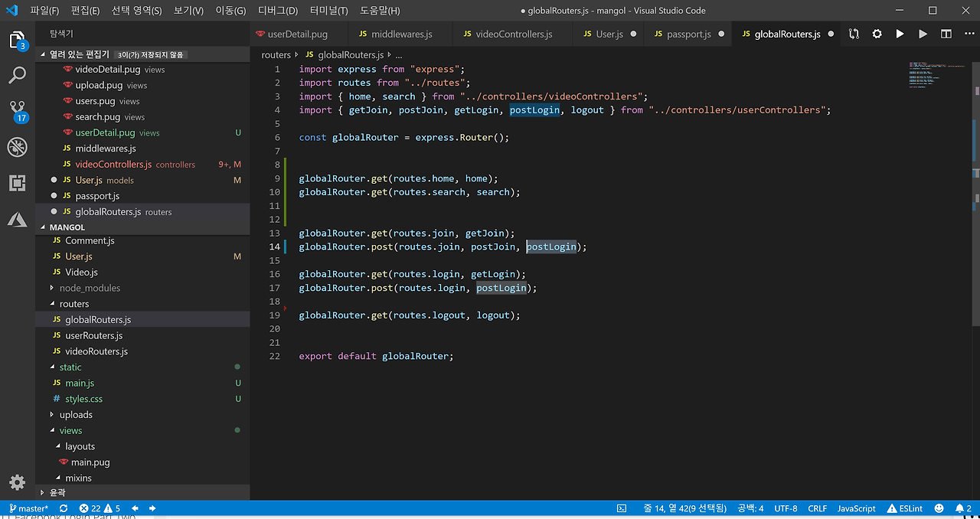Change the UTF-8 file encoding

(x=786, y=508)
